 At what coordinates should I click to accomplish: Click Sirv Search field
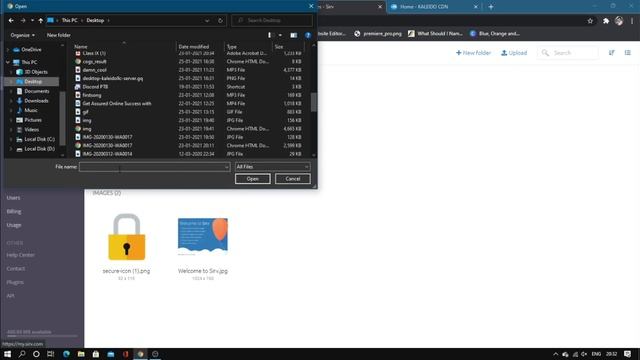tap(568, 53)
